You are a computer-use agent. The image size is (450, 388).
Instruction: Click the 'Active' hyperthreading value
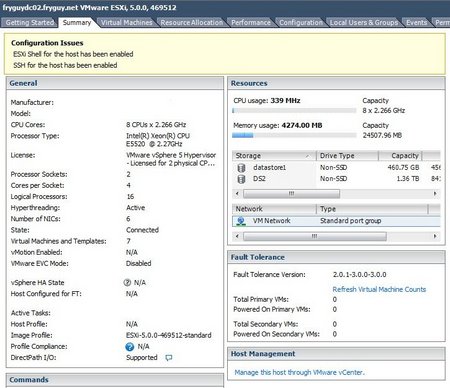(x=136, y=208)
